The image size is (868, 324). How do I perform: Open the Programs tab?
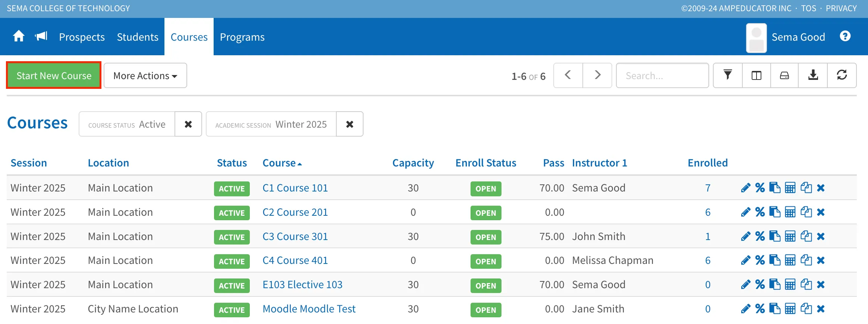click(242, 37)
